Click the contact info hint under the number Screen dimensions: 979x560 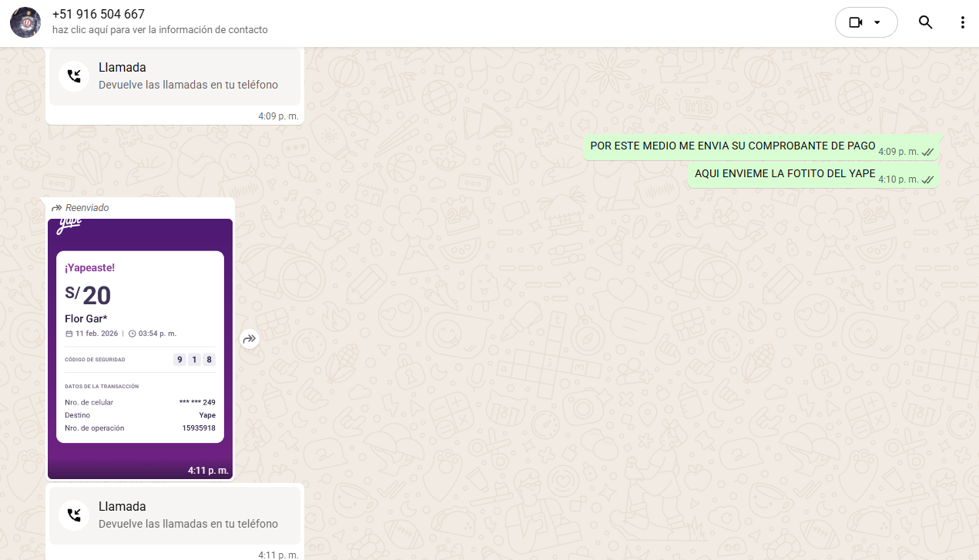[x=160, y=30]
